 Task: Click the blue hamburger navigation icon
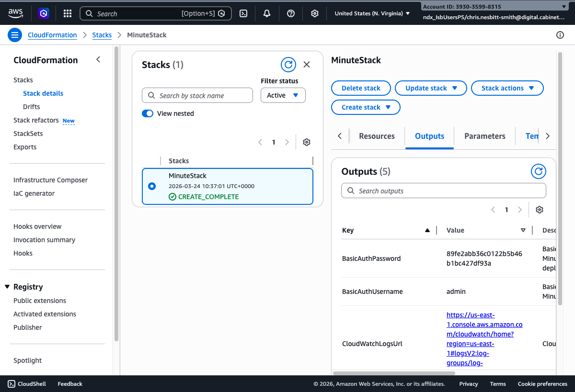15,34
